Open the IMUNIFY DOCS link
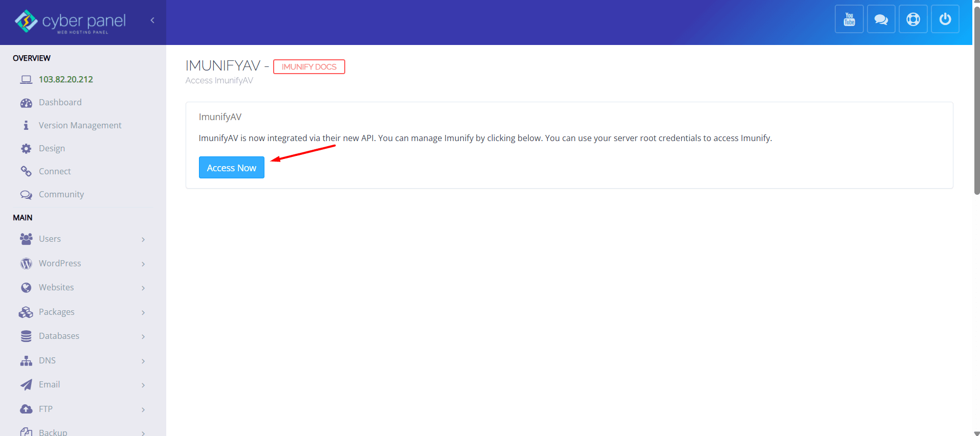The image size is (980, 436). 309,67
